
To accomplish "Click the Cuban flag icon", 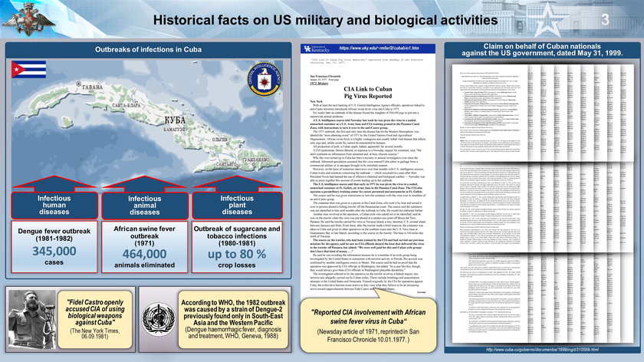I will (x=29, y=70).
